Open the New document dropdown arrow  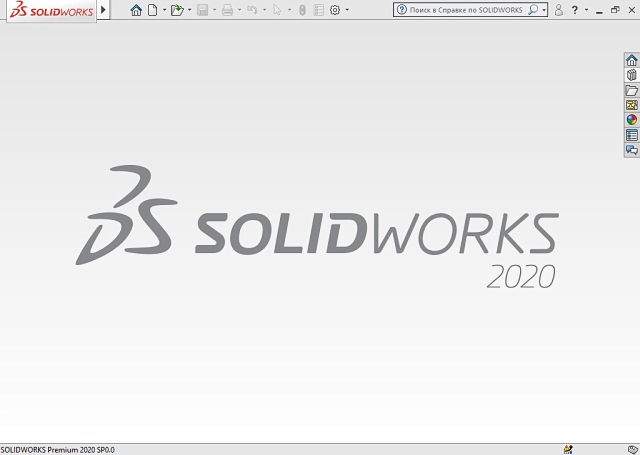click(x=162, y=10)
